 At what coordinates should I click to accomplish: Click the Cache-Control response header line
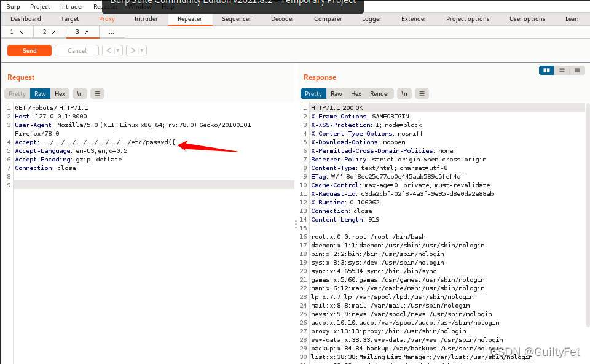click(x=400, y=185)
